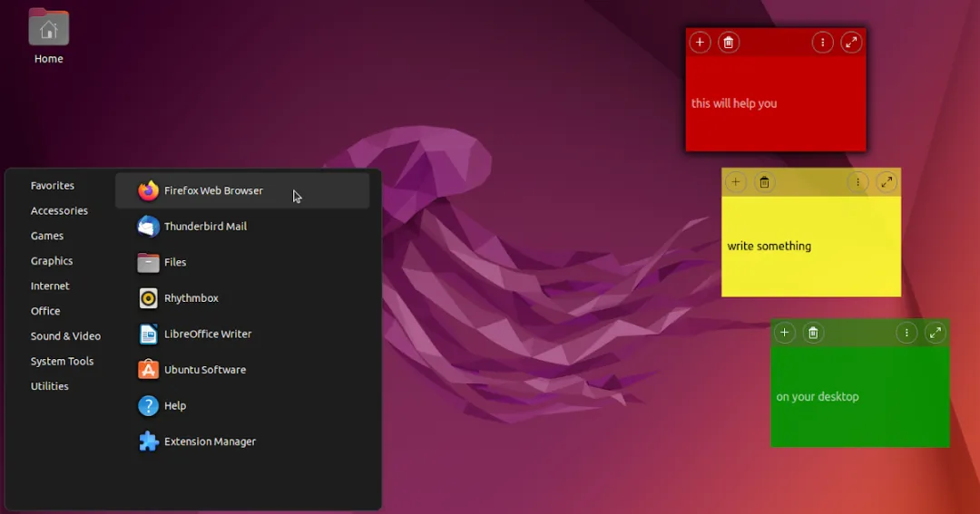The width and height of the screenshot is (980, 514).
Task: Add a new note from the green note
Action: pyautogui.click(x=784, y=333)
